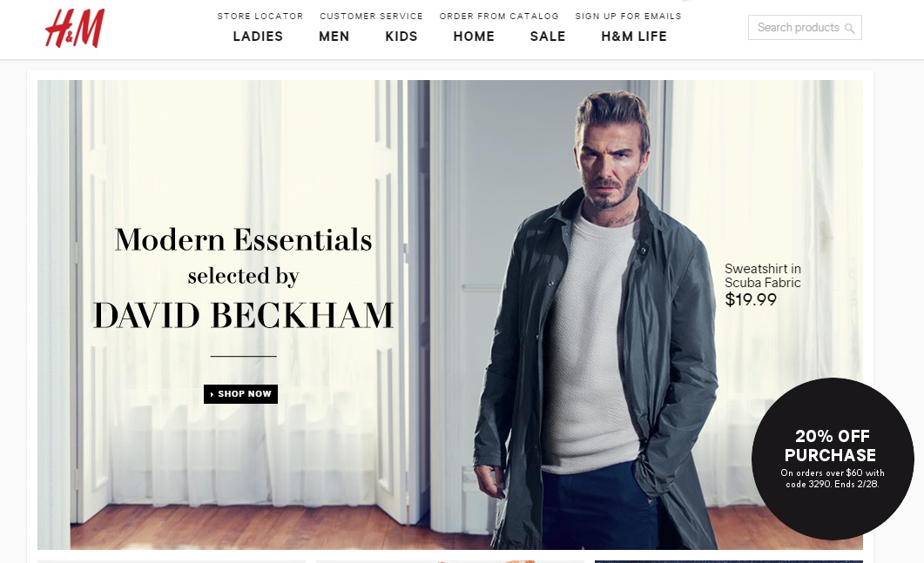Focus the Search products field
This screenshot has width=924, height=563.
(805, 28)
